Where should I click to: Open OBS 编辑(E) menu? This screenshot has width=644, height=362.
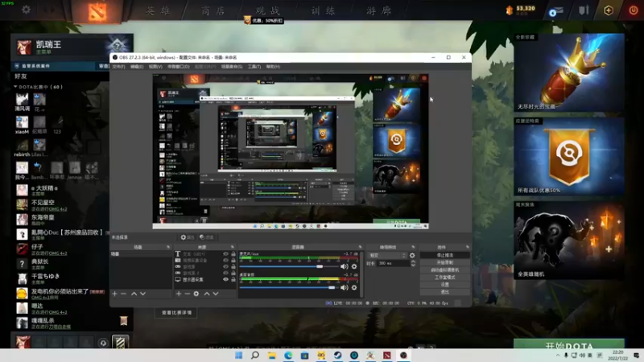tap(137, 67)
